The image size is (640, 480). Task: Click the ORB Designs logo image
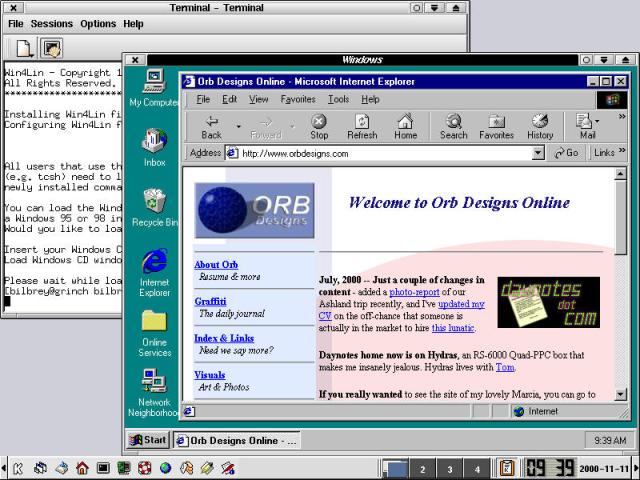tap(255, 210)
